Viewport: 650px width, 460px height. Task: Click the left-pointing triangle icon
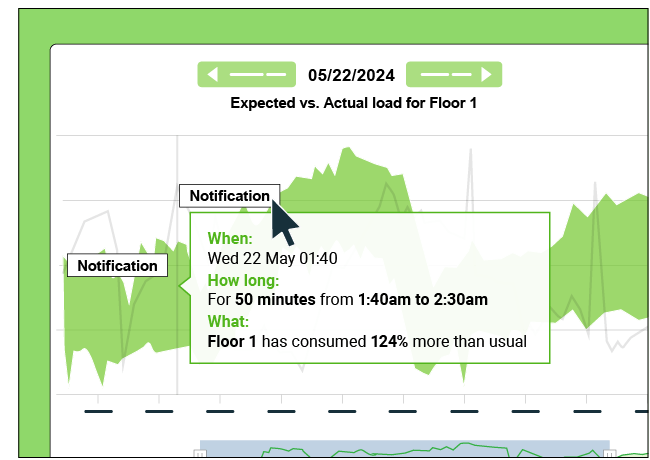pos(213,74)
